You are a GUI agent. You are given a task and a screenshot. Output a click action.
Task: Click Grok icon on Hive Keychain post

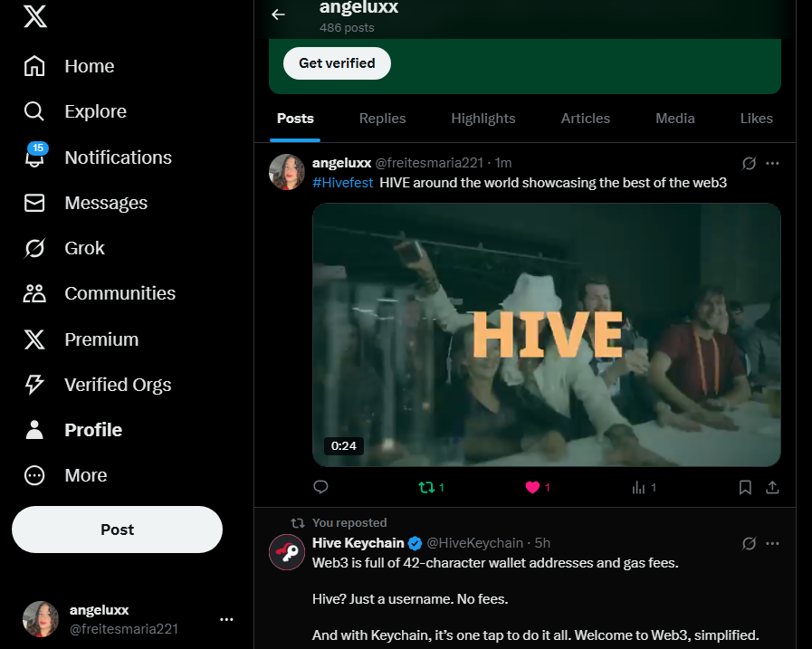(x=749, y=543)
